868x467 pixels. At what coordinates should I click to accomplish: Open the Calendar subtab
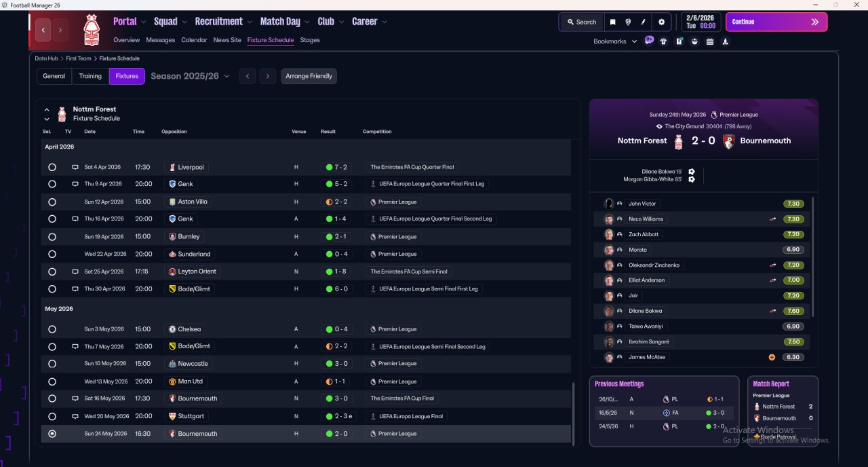pyautogui.click(x=194, y=40)
